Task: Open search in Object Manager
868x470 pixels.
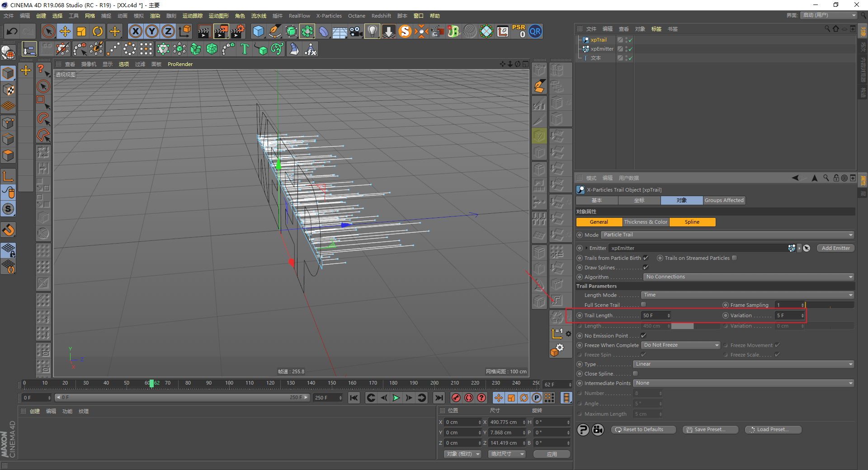Action: [x=827, y=29]
